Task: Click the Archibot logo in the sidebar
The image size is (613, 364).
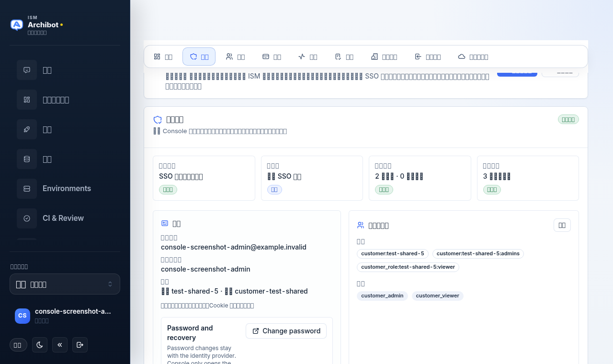Action: (x=17, y=25)
